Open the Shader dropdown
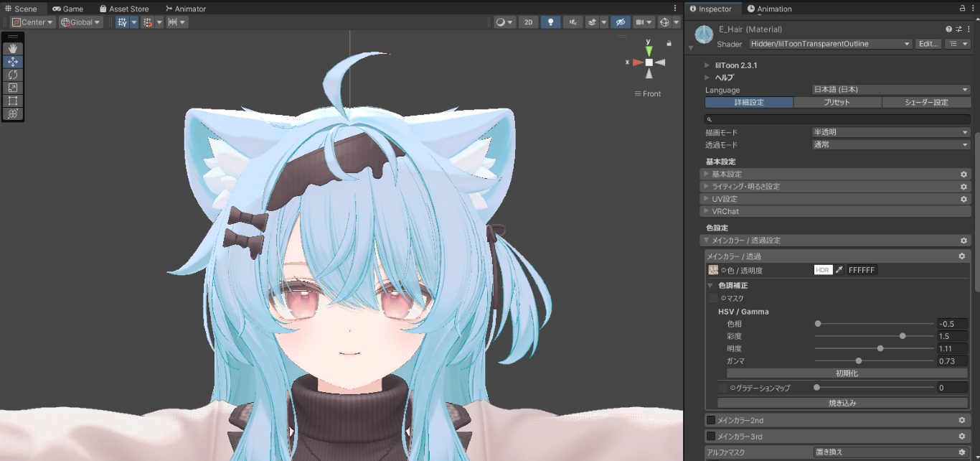 click(830, 44)
